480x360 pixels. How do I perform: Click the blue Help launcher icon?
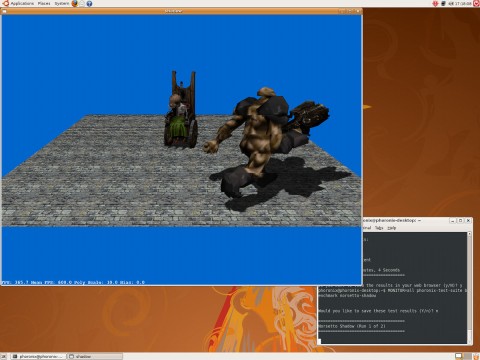[x=89, y=4]
